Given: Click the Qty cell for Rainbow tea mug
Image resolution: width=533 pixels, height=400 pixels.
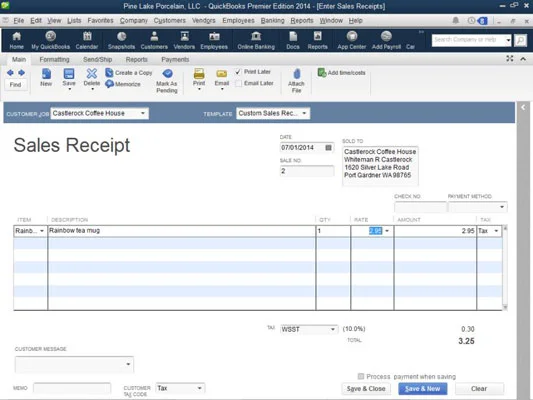Looking at the screenshot, I should click(x=333, y=231).
